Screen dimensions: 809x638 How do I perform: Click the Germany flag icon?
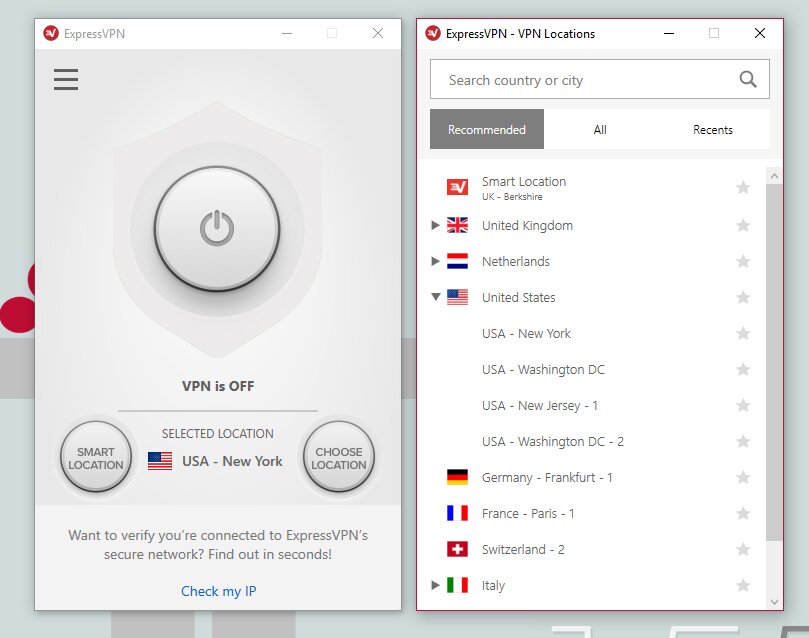point(457,477)
